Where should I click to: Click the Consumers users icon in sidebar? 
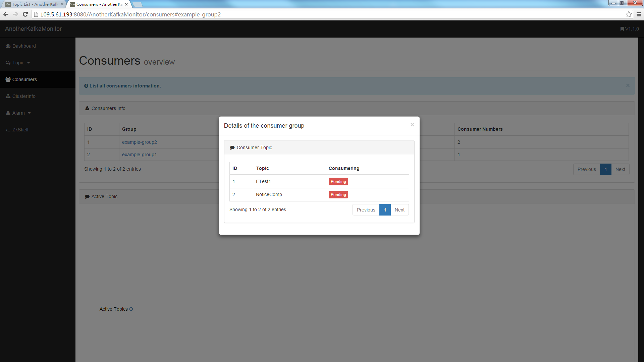click(x=8, y=80)
